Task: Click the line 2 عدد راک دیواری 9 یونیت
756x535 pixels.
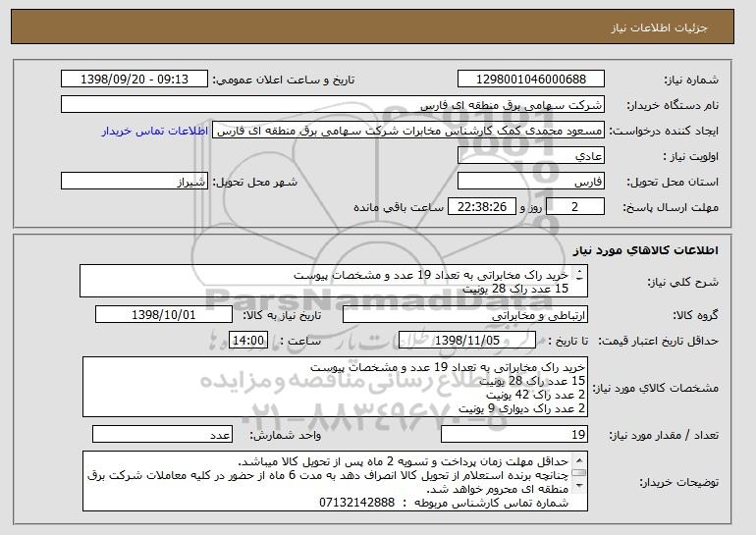Action: [522, 408]
